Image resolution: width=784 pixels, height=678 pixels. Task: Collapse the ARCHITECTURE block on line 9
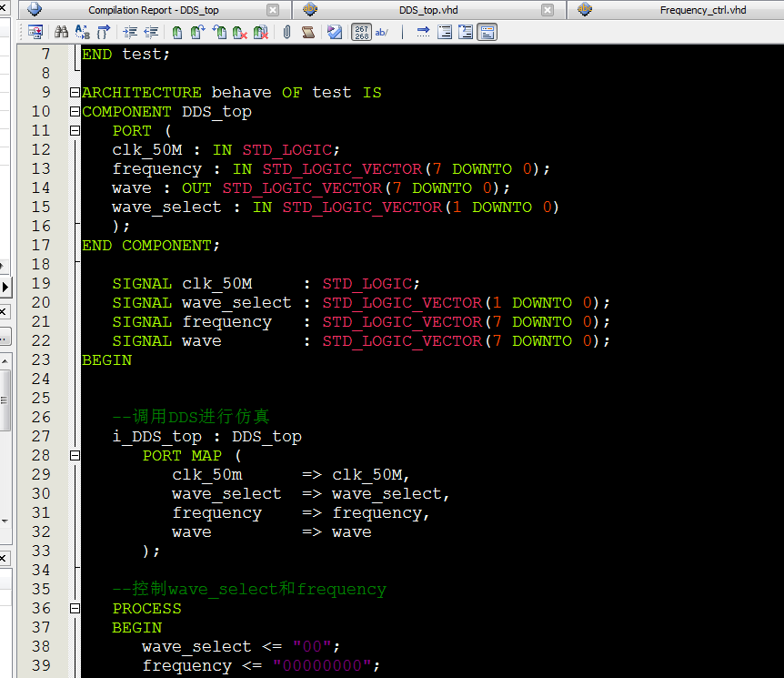pos(75,93)
